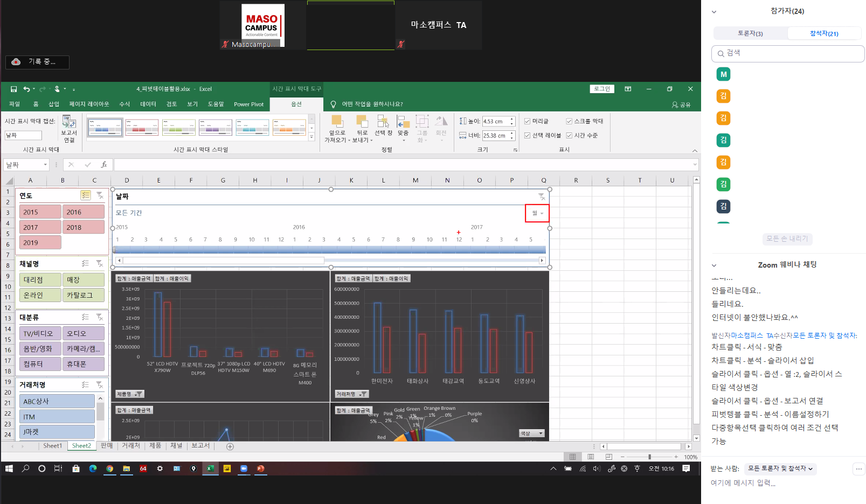Switch to the 보고서 sheet tab
Image resolution: width=866 pixels, height=504 pixels.
(200, 446)
